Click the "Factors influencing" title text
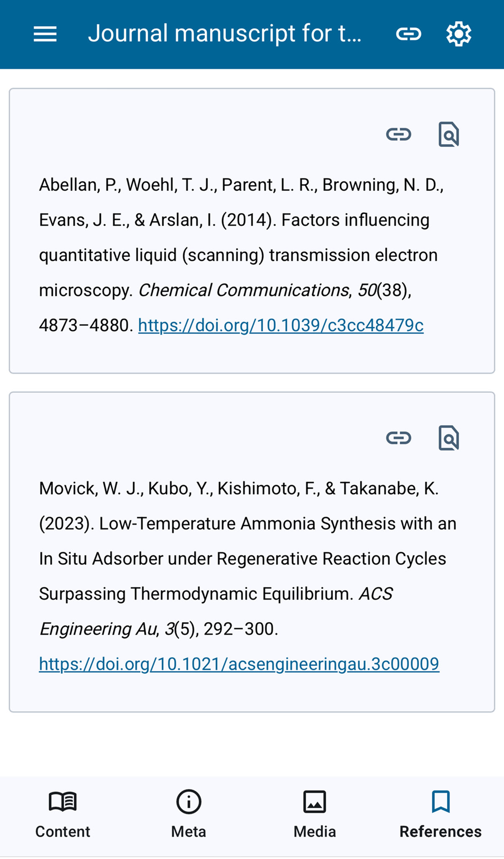The height and width of the screenshot is (859, 504). tap(355, 220)
